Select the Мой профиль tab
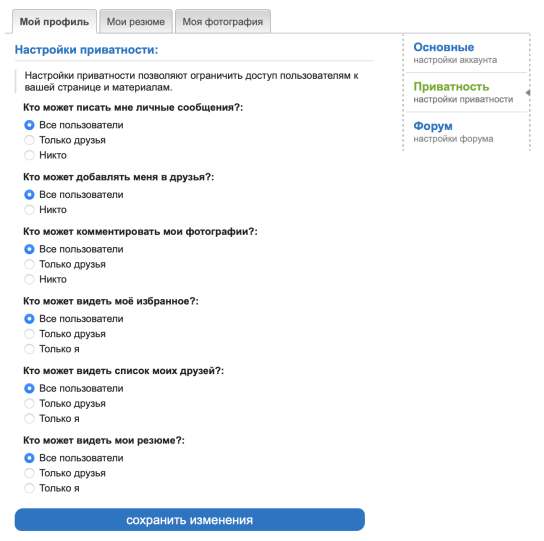 (54, 22)
